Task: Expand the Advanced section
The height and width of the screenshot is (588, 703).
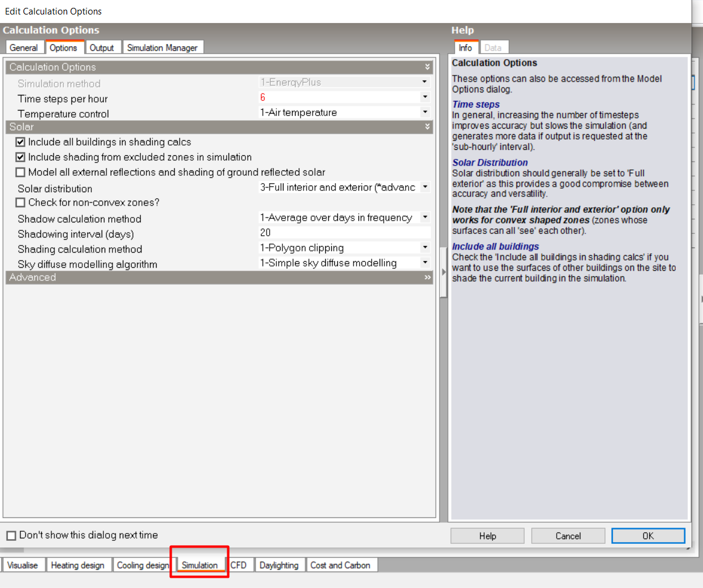Action: [x=219, y=277]
